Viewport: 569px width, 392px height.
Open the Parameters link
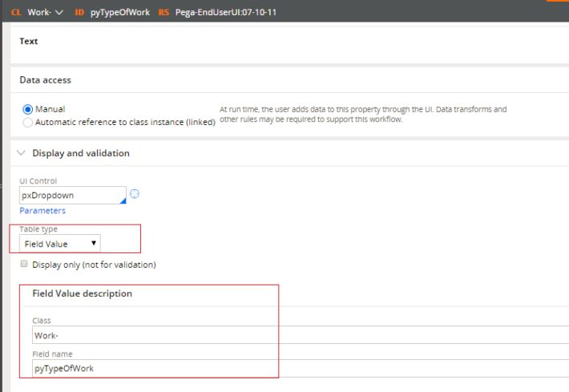(42, 211)
